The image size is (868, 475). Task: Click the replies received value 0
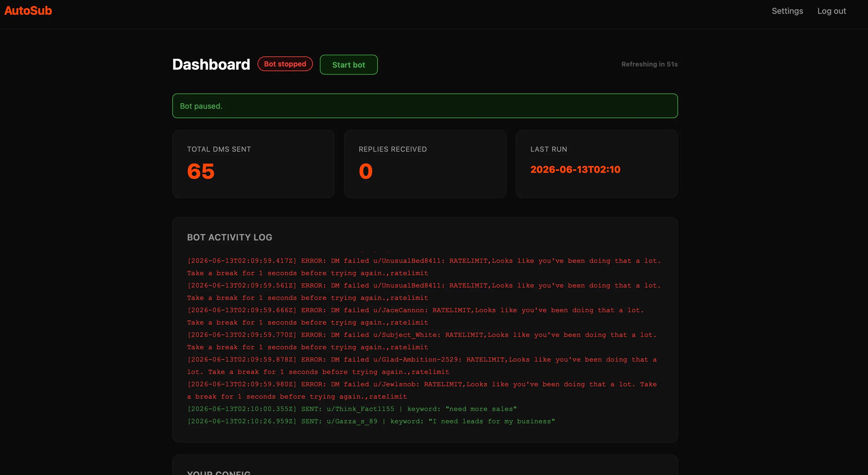coord(365,171)
